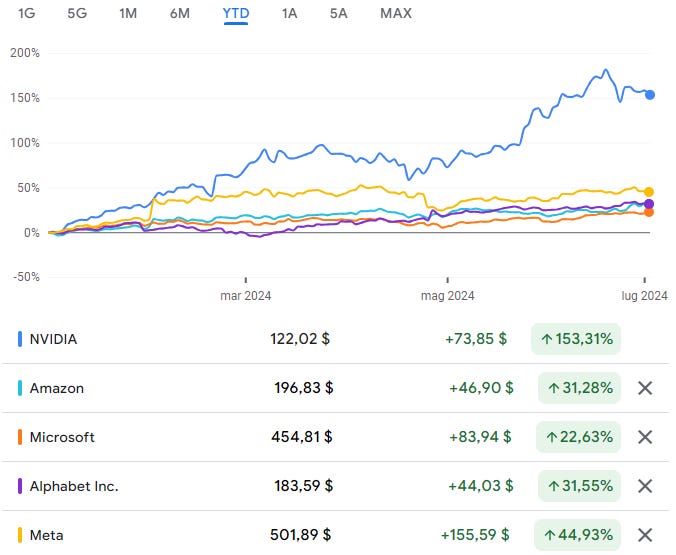Screen dimensions: 676x555
Task: Open the Meta stock name
Action: pos(47,535)
